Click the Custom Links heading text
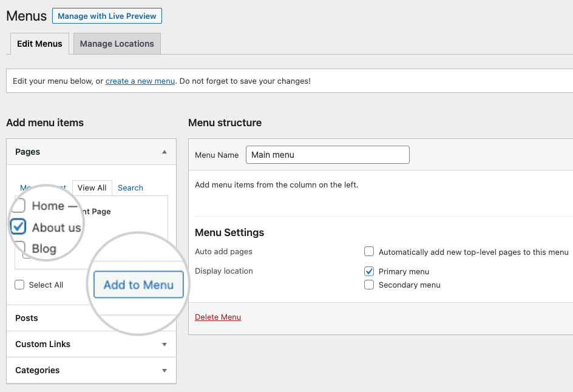573x392 pixels. [x=42, y=344]
